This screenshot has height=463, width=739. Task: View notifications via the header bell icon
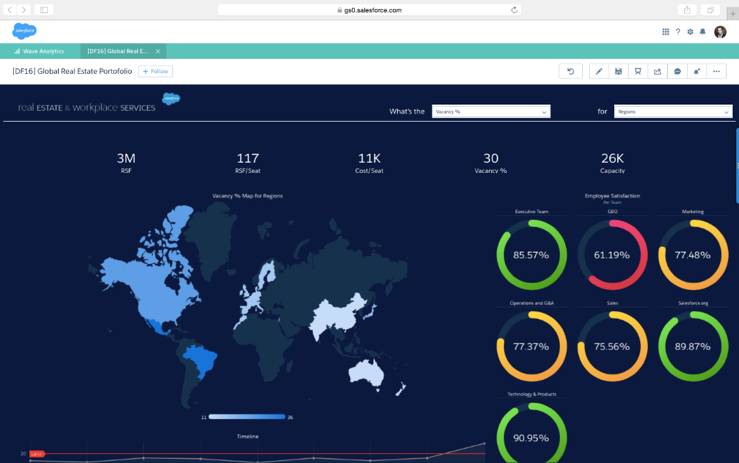click(x=703, y=32)
